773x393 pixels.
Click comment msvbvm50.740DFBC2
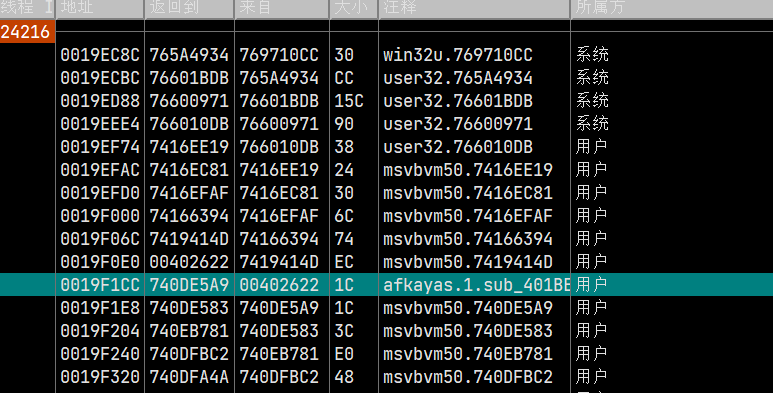click(x=468, y=377)
